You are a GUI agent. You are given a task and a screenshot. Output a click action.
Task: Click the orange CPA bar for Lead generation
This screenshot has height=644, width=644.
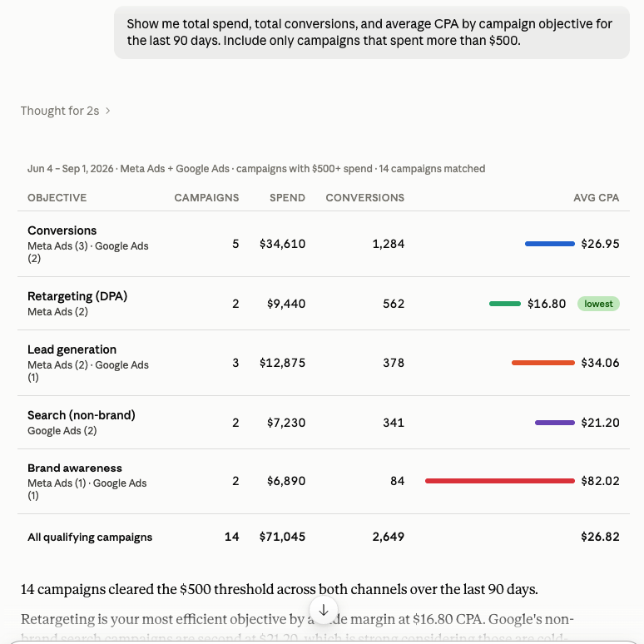(x=543, y=363)
